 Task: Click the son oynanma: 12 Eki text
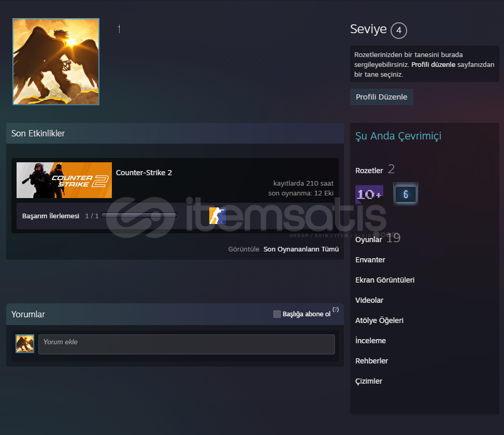click(301, 193)
